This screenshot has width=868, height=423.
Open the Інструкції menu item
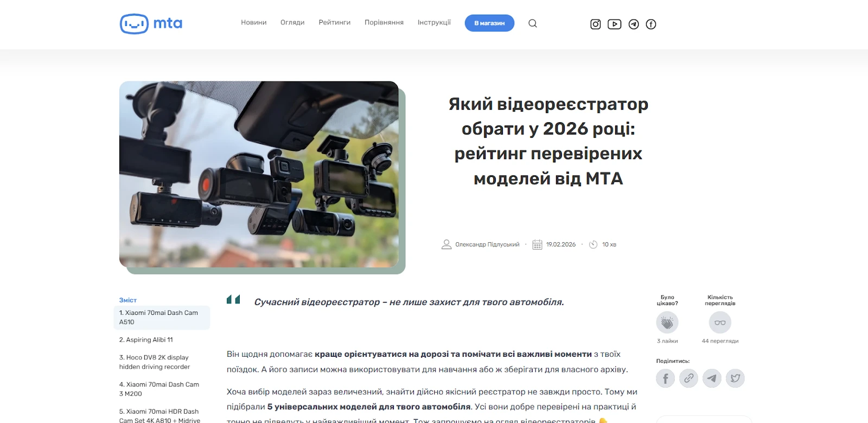[x=434, y=23]
